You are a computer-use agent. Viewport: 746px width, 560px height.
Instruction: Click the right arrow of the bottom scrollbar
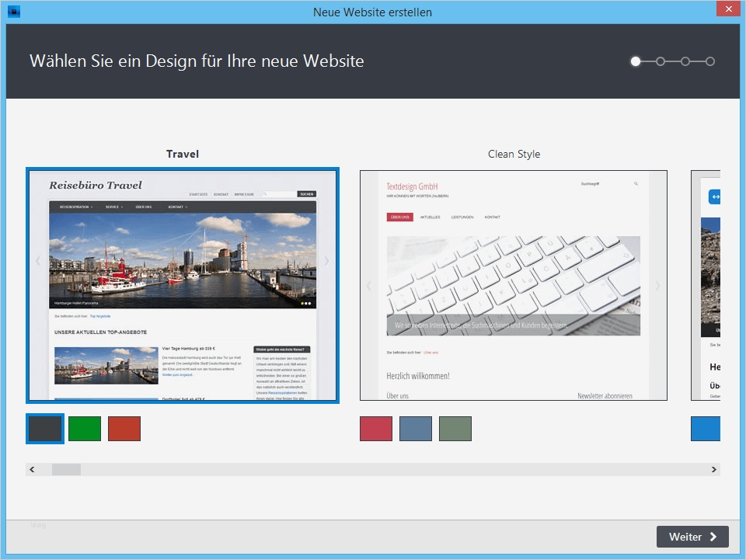pos(714,469)
